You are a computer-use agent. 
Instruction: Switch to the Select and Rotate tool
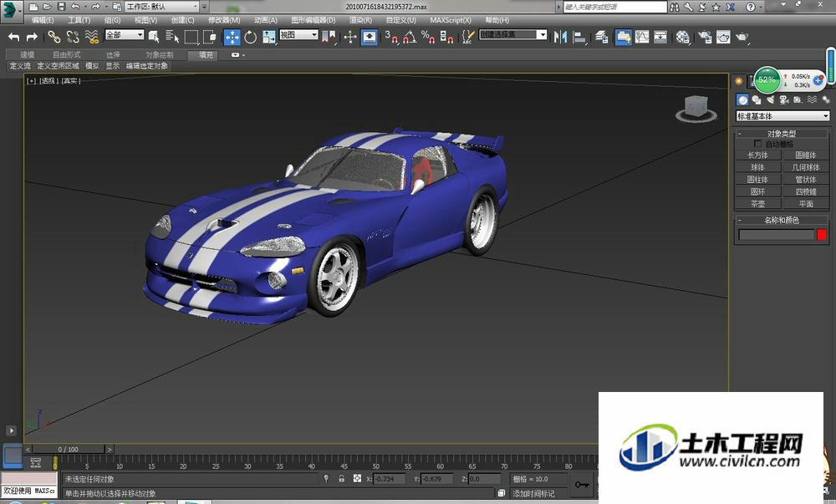(x=250, y=37)
